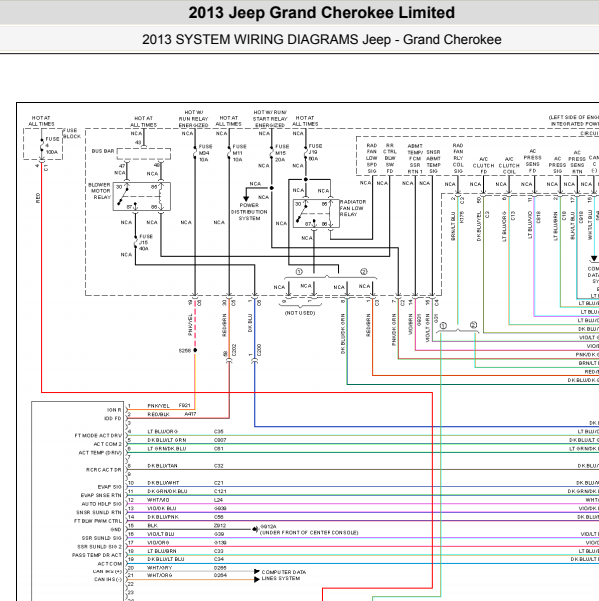The height and width of the screenshot is (601, 599).
Task: Click the 'FUSE 4 100A' label
Action: click(x=51, y=145)
